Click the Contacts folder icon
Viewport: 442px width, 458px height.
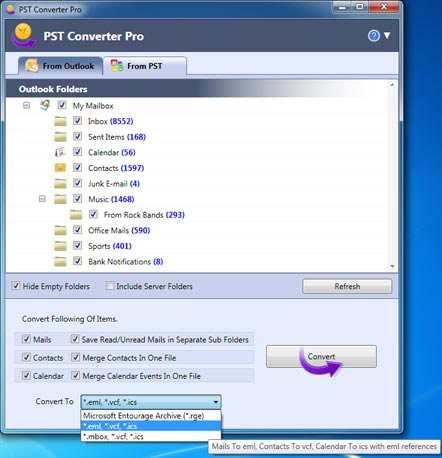click(x=60, y=168)
